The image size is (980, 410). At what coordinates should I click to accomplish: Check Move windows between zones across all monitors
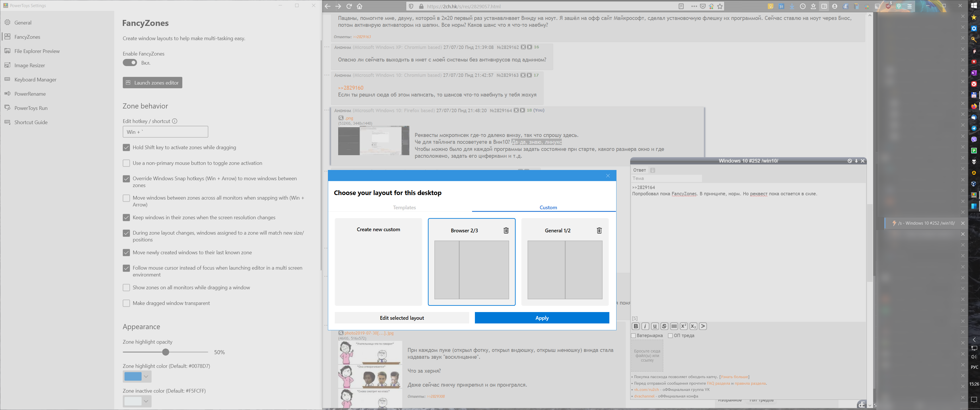[126, 198]
